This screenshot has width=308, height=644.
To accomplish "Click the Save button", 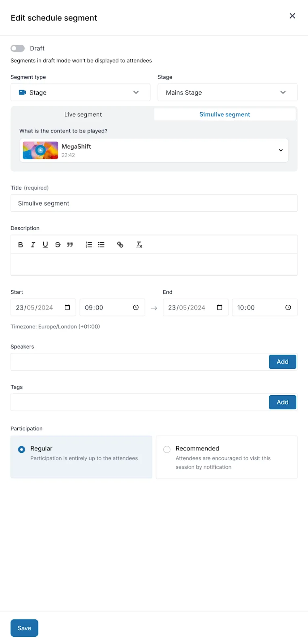I will point(24,628).
